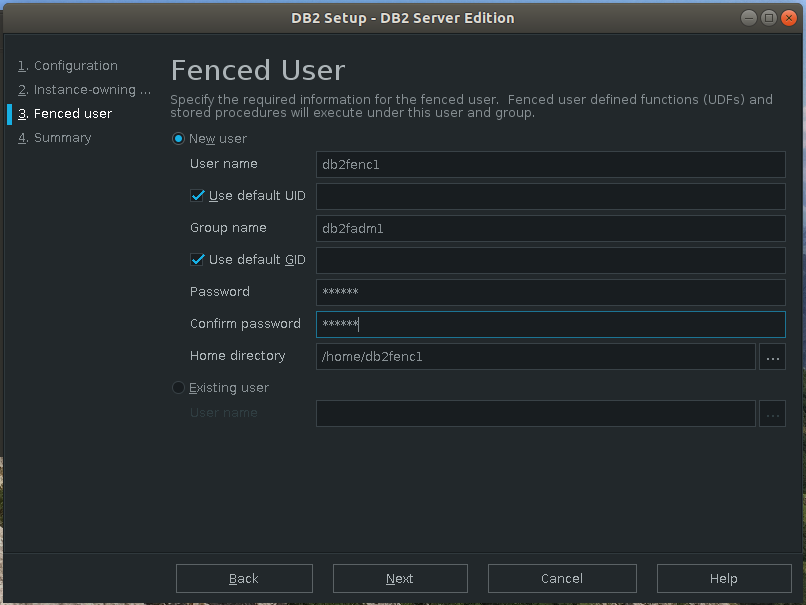Click the browse button beside Home directory

(772, 357)
